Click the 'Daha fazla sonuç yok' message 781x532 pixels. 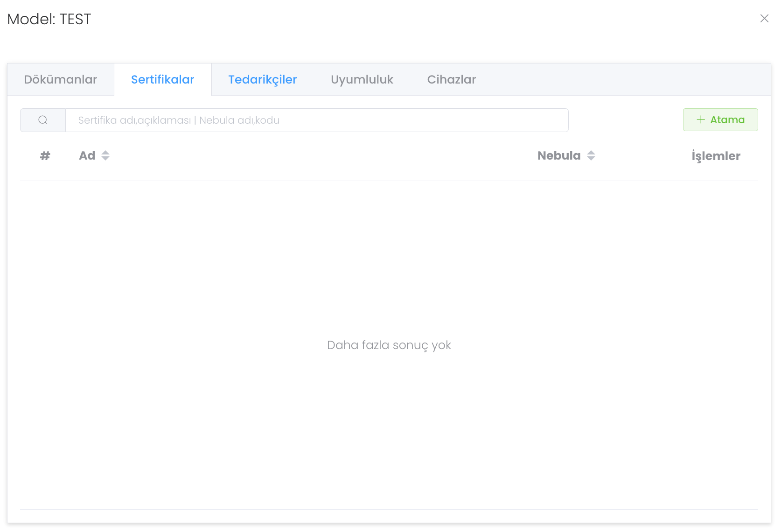[389, 345]
